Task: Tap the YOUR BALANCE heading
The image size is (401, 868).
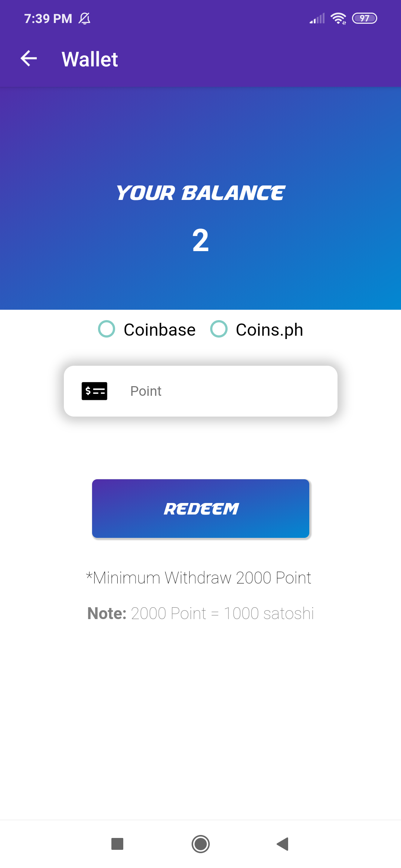Action: click(200, 193)
